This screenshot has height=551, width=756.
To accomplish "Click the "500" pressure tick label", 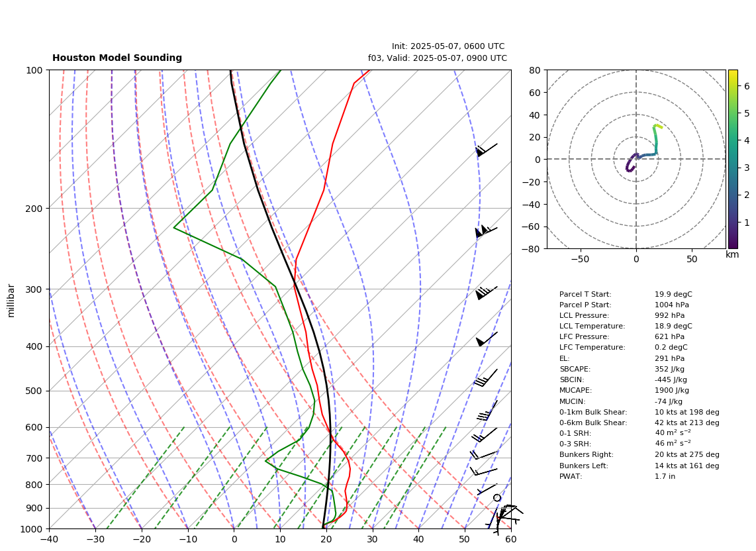I will (x=34, y=391).
